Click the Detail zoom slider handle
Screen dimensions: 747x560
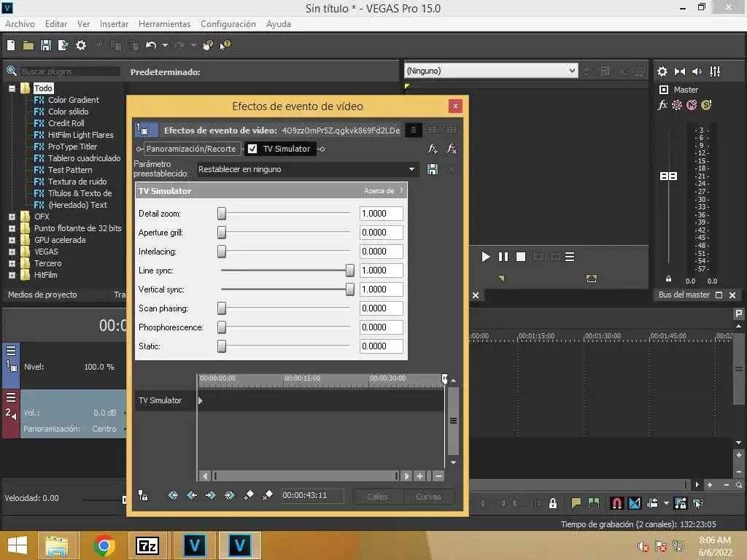pyautogui.click(x=222, y=214)
